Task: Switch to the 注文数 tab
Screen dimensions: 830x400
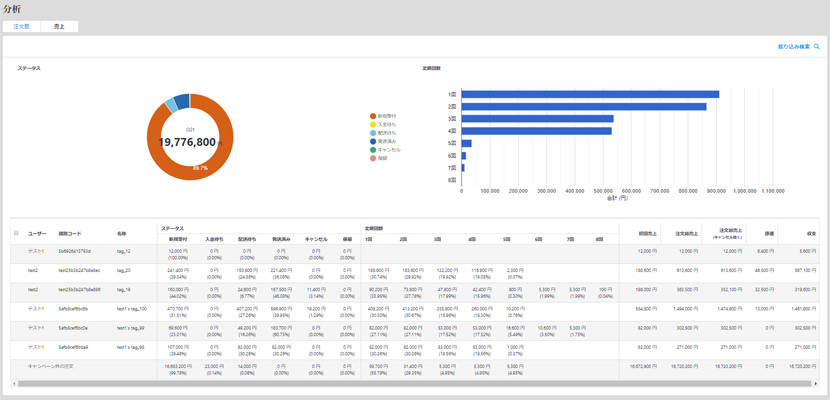Action: point(21,26)
